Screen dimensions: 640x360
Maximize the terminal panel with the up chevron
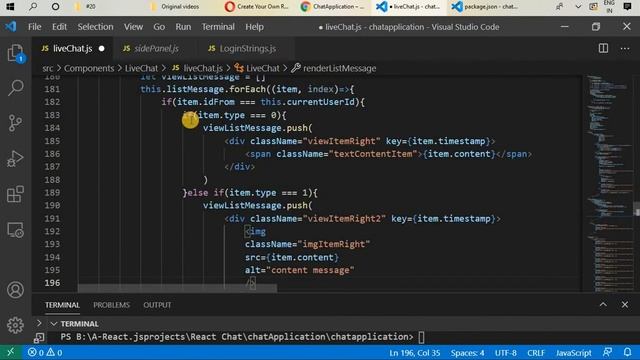tap(603, 304)
